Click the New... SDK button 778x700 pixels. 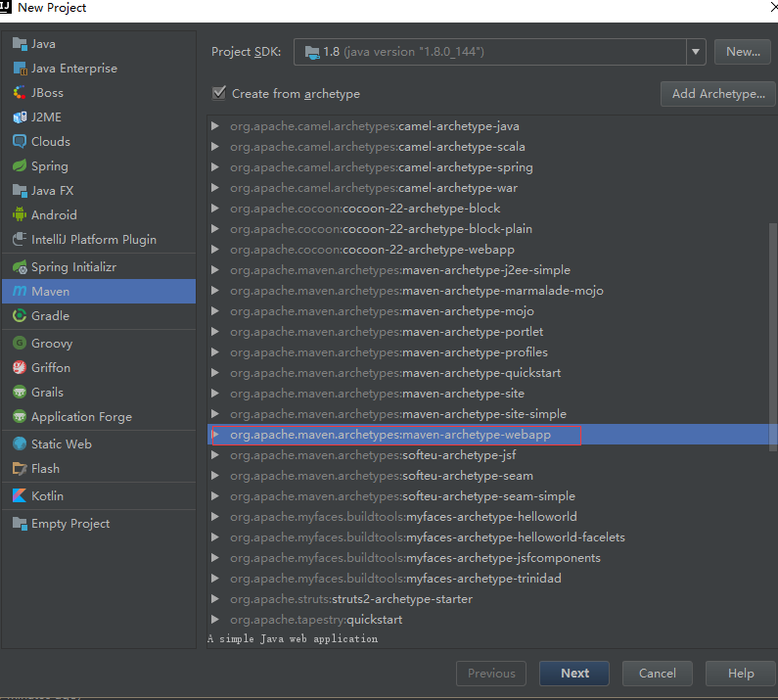pos(743,52)
